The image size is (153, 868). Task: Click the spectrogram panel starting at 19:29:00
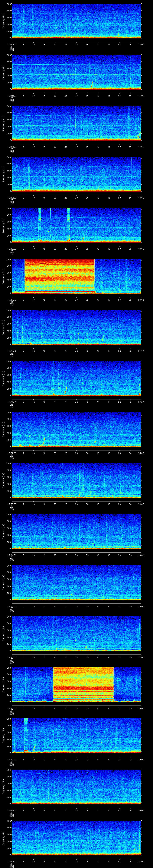pyautogui.click(x=77, y=786)
